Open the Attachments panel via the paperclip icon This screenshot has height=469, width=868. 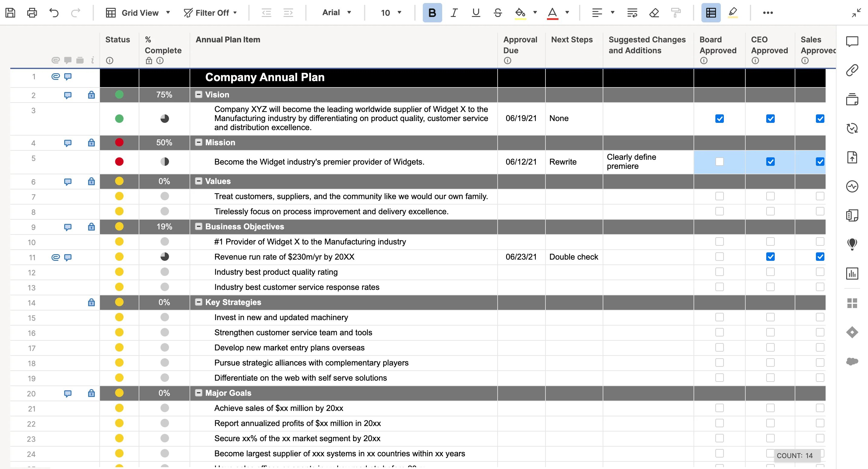[853, 70]
